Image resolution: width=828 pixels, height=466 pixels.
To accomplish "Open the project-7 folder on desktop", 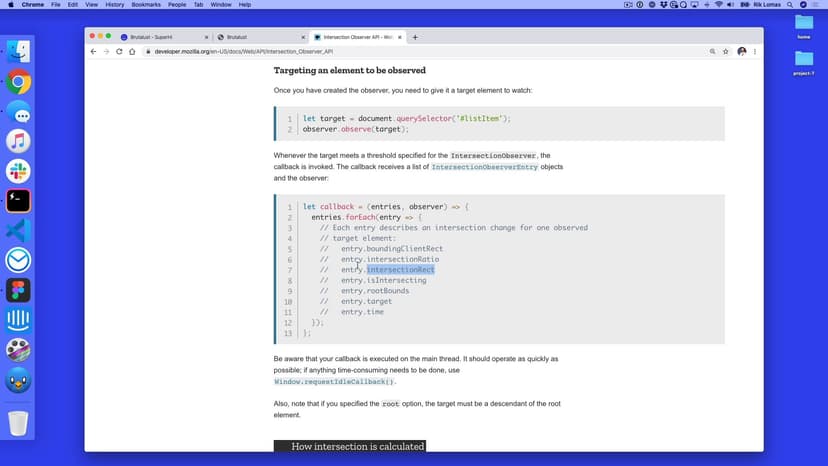I will [x=804, y=60].
